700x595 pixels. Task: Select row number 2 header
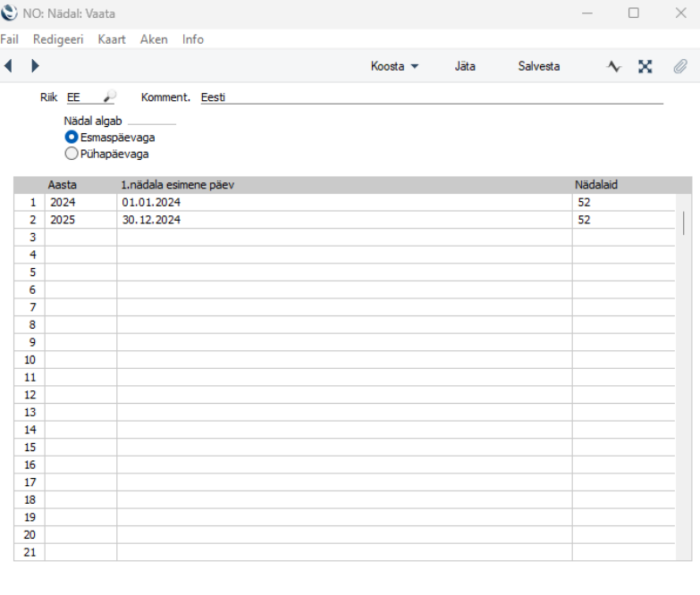(30, 220)
